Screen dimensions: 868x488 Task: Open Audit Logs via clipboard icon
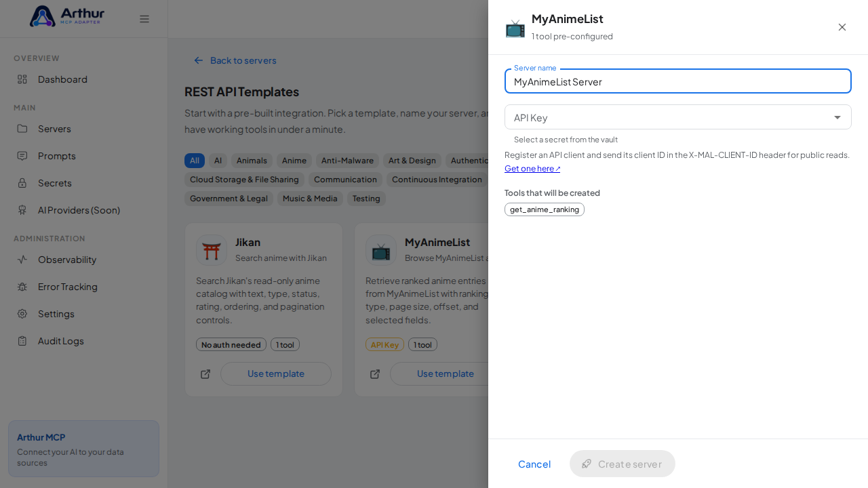point(22,341)
